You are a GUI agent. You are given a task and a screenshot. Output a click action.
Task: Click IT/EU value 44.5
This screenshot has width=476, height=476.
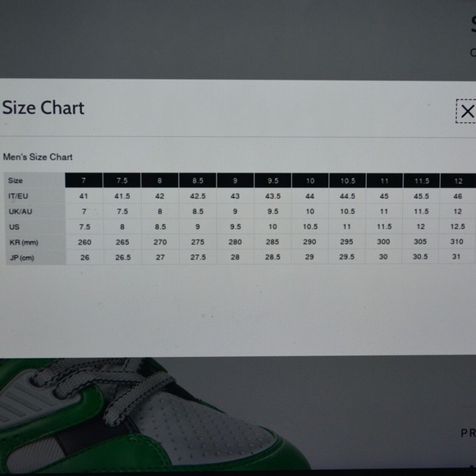tap(347, 196)
